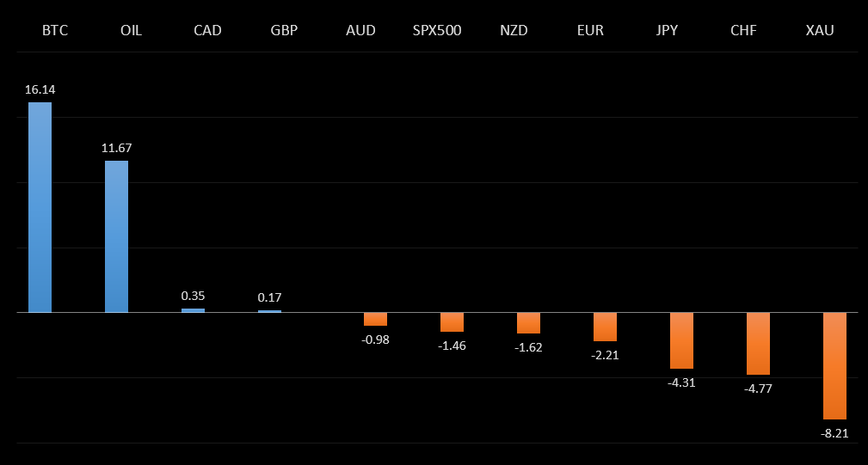
Task: Click the orange XAU bar
Action: [x=834, y=365]
